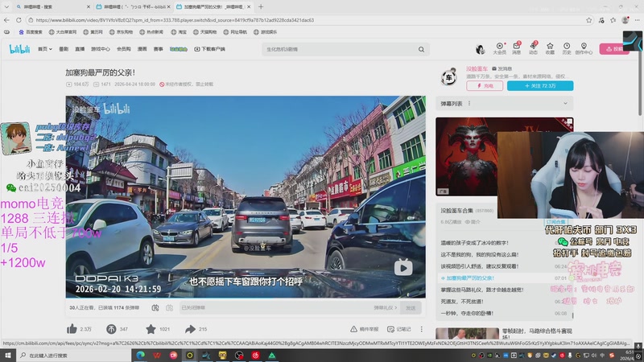
Task: Click the browser back arrow
Action: tap(6, 19)
